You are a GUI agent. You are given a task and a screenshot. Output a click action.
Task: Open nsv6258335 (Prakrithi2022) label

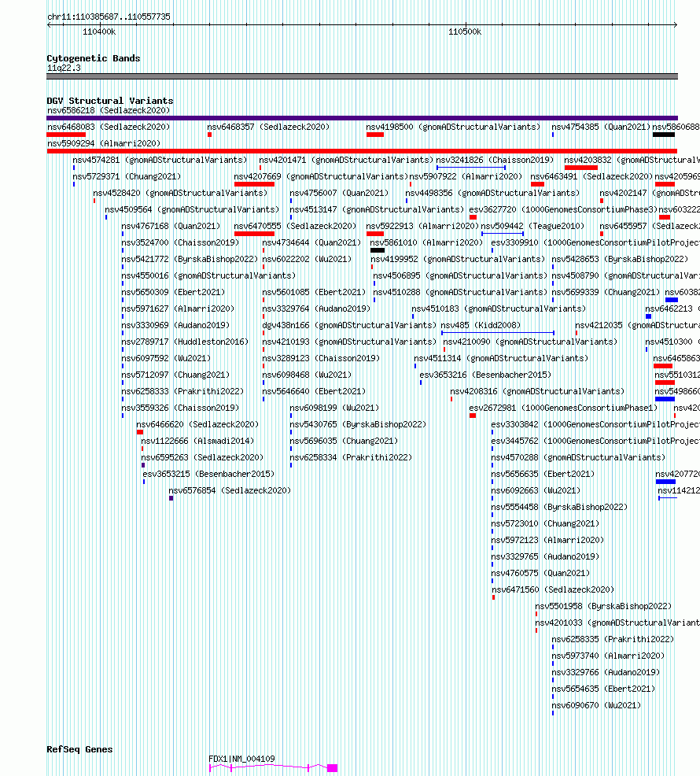(613, 639)
